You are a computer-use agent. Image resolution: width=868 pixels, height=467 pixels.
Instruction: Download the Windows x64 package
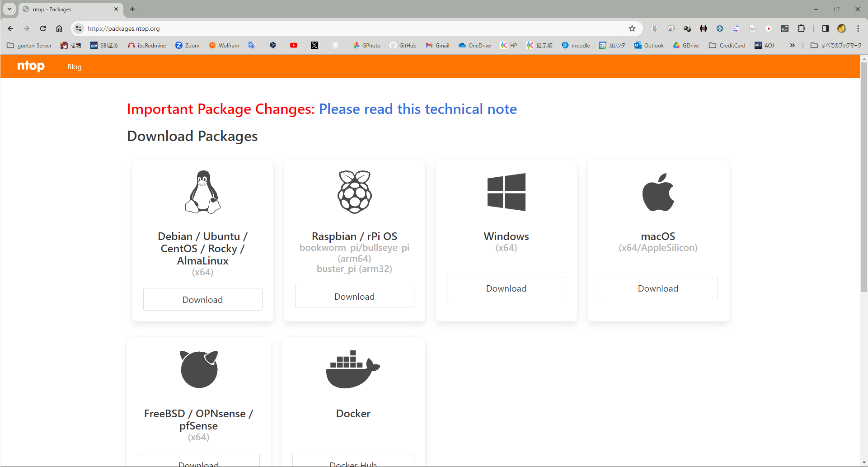point(506,288)
